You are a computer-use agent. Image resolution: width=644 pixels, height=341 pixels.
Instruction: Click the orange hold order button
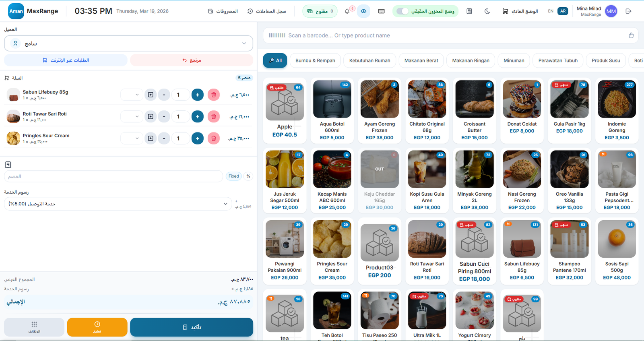tap(97, 327)
